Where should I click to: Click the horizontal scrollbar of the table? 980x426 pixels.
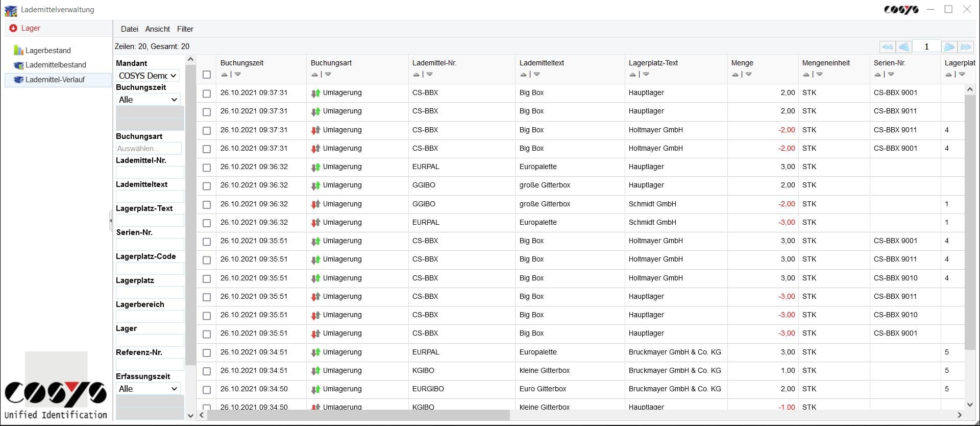coord(357,415)
